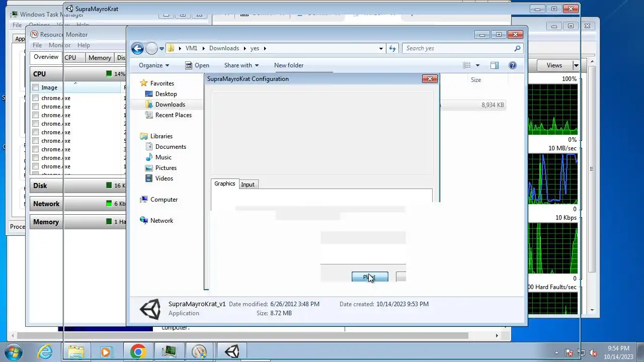Close the SupraMayroKrat Configuration dialog
Screen dimensions: 644x362
pyautogui.click(x=430, y=78)
